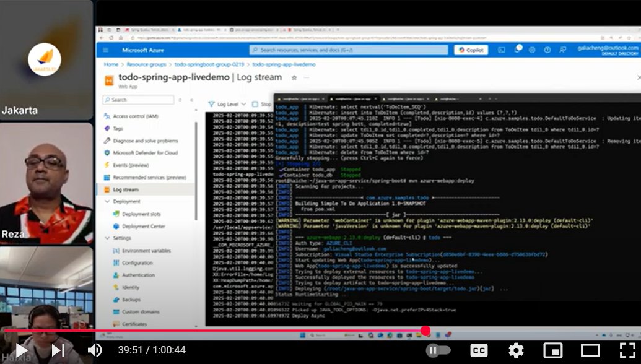Click the Web App resource icon
This screenshot has width=641, height=364.
(x=109, y=80)
